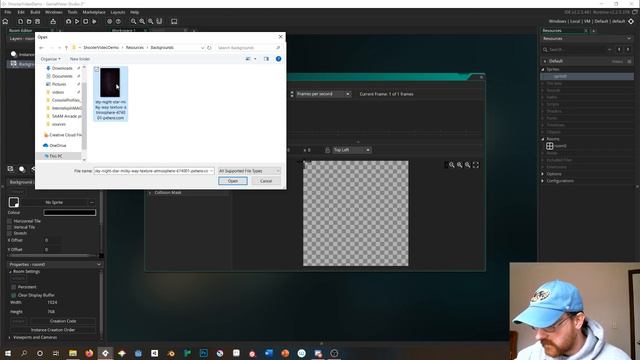Start the Debug toolbar icon
This screenshot has height=360, width=640.
pyautogui.click(x=68, y=21)
